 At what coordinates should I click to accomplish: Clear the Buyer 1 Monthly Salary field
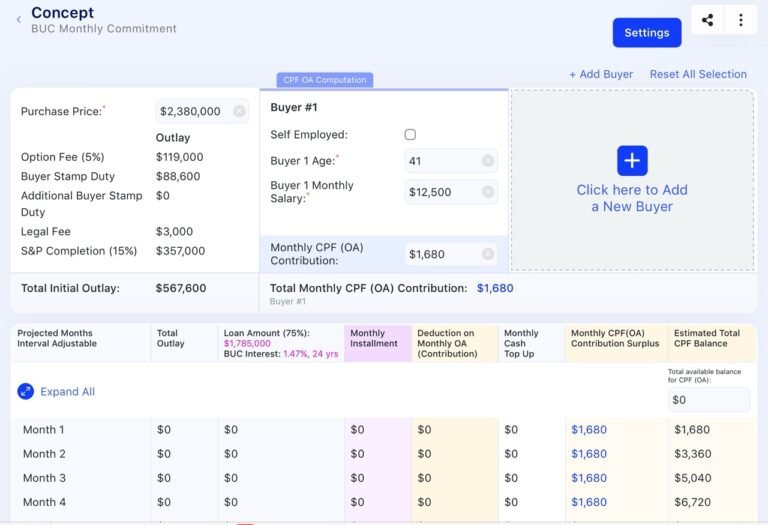[x=488, y=191]
